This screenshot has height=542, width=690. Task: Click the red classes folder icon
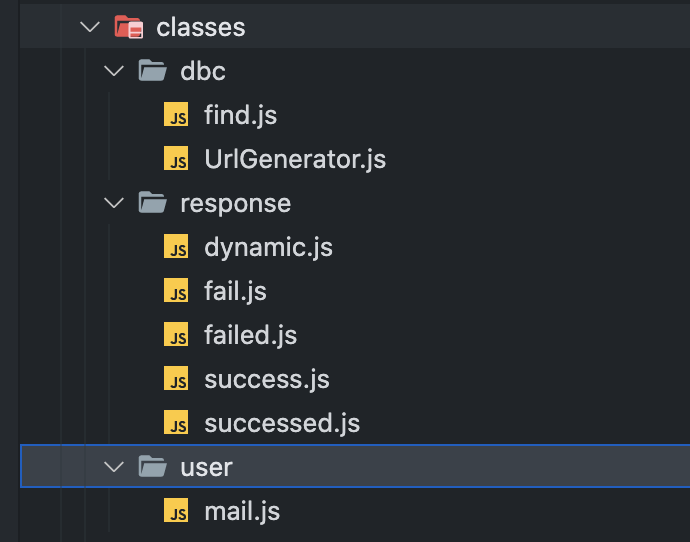point(129,27)
